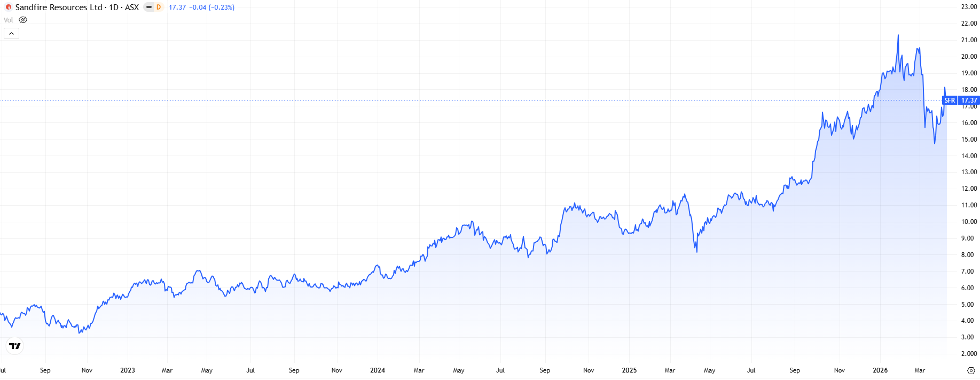Click the 2024 year label on time axis

point(378,370)
